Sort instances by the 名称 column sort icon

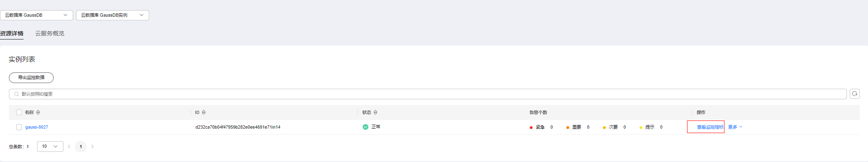coord(38,112)
